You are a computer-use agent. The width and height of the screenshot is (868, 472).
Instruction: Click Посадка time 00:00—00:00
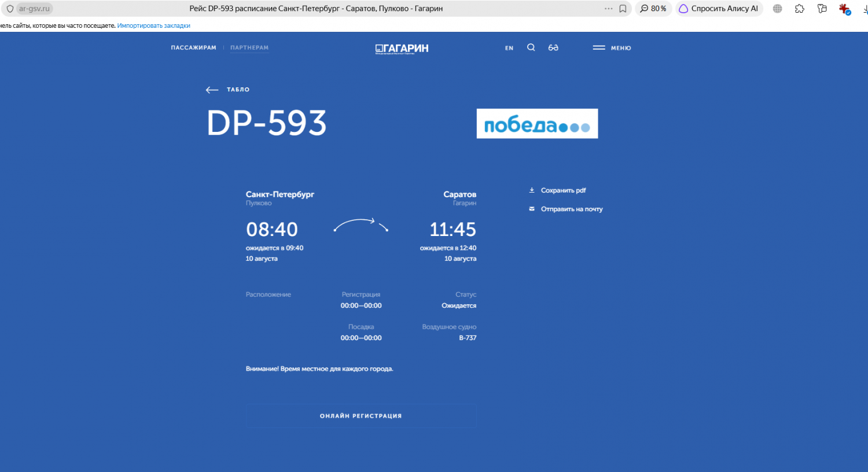click(361, 338)
